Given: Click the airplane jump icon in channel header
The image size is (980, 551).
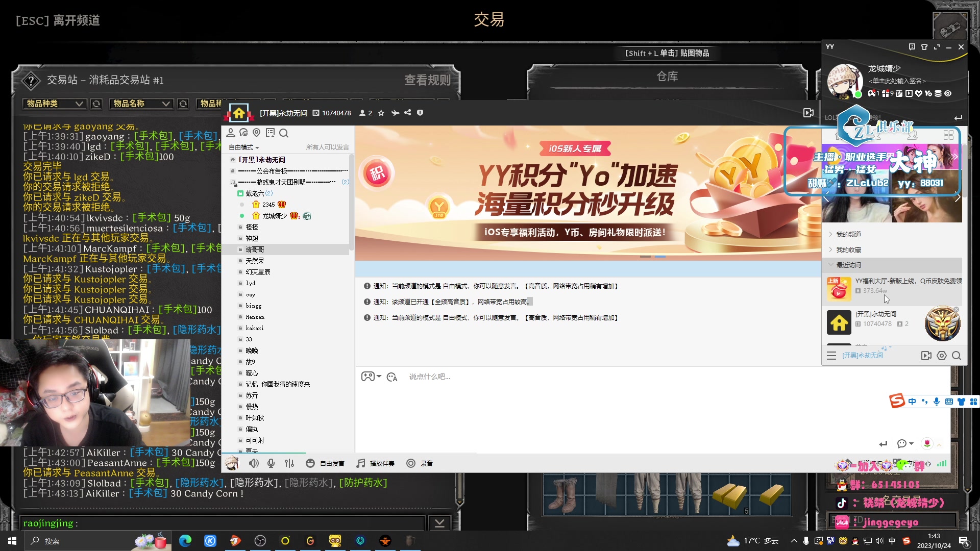Looking at the screenshot, I should click(395, 113).
